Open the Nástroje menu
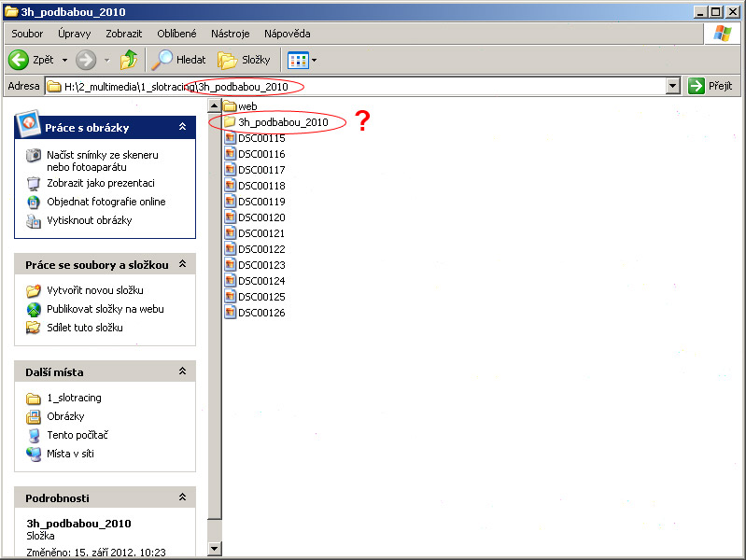The width and height of the screenshot is (746, 560). [x=230, y=34]
